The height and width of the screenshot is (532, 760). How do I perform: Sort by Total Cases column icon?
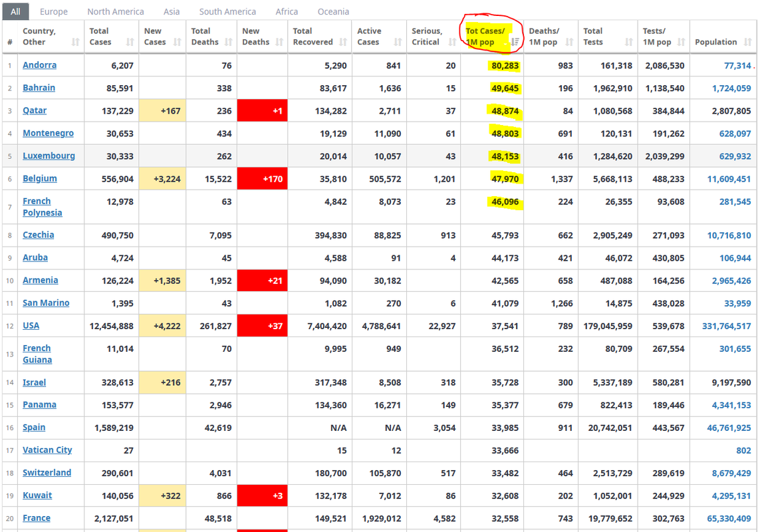tap(130, 42)
